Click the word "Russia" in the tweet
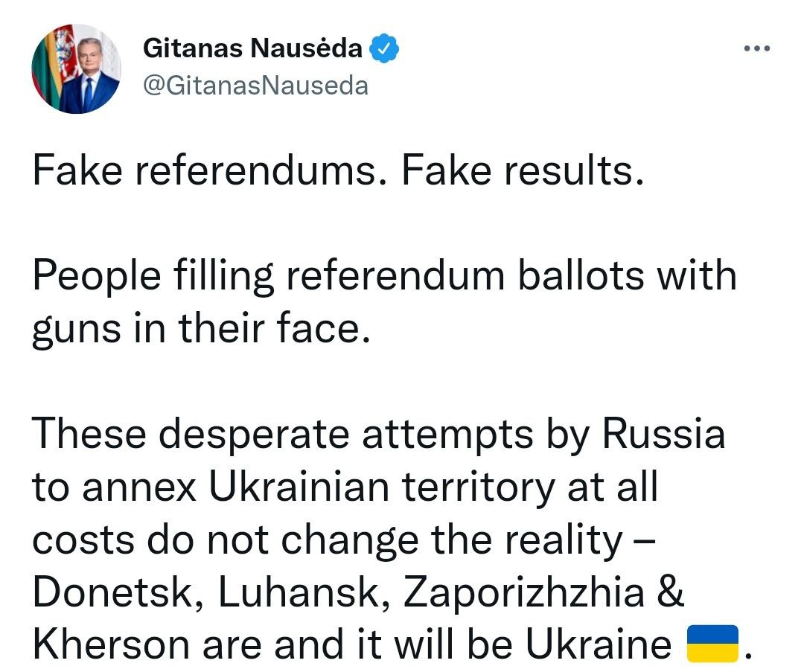The image size is (804, 672). 663,433
